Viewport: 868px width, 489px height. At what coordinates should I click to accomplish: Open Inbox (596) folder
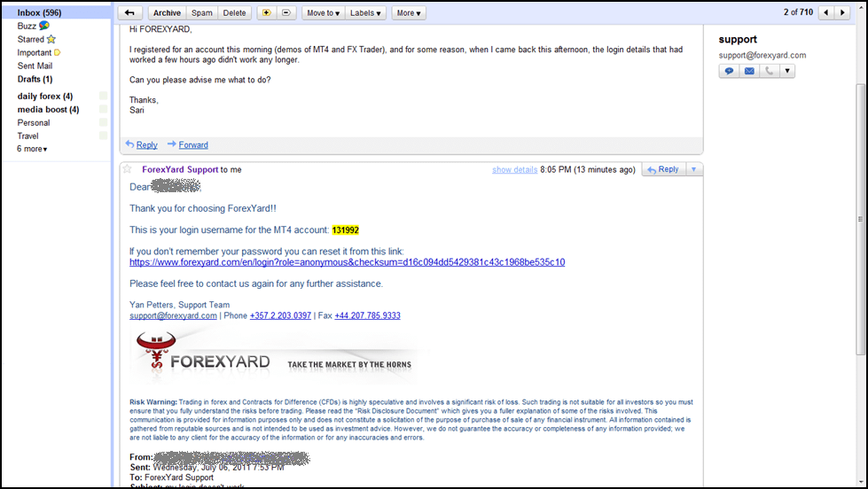tap(39, 12)
